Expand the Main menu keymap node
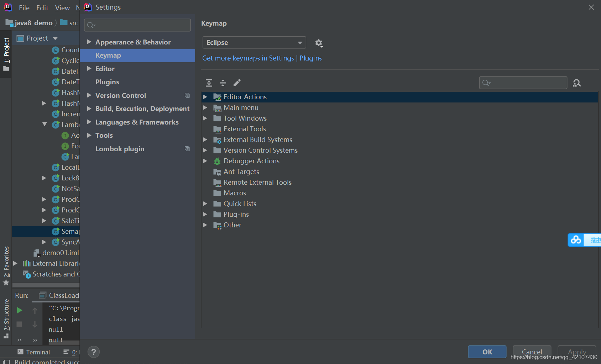The image size is (601, 364). pos(205,107)
